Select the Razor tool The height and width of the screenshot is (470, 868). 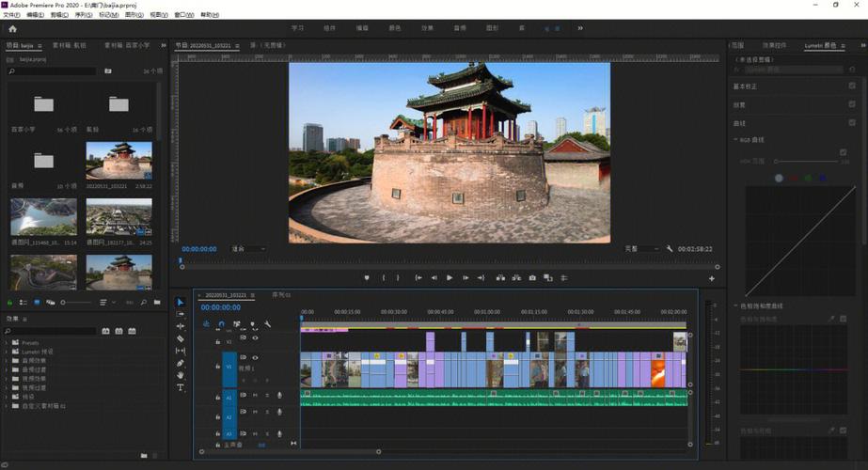pyautogui.click(x=181, y=338)
